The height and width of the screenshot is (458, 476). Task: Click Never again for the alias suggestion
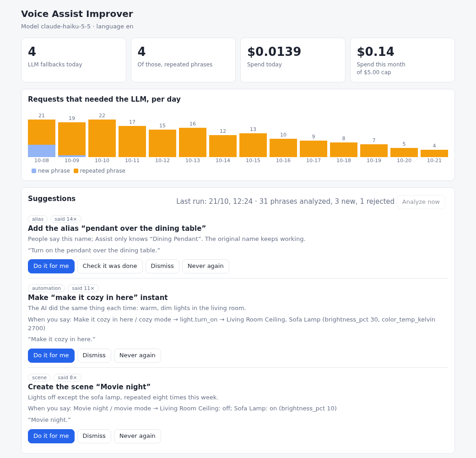click(x=206, y=266)
